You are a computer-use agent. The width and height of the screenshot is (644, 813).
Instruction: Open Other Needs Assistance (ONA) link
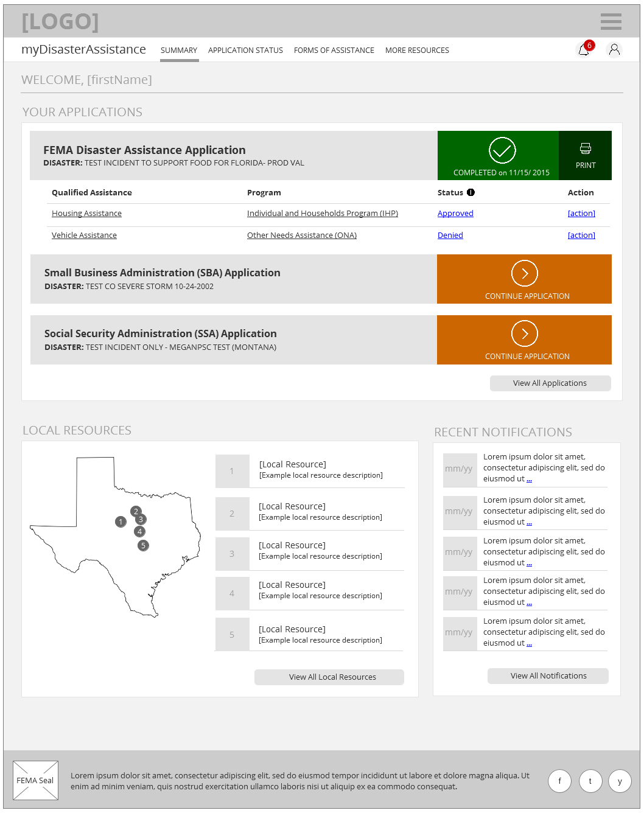[302, 236]
